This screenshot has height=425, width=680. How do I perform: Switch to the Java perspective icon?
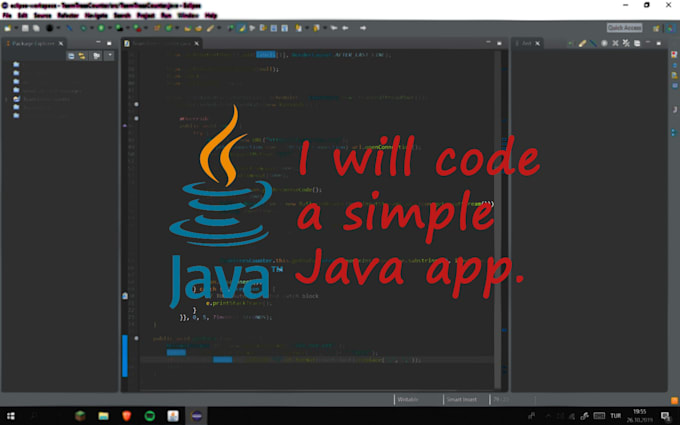coord(670,28)
